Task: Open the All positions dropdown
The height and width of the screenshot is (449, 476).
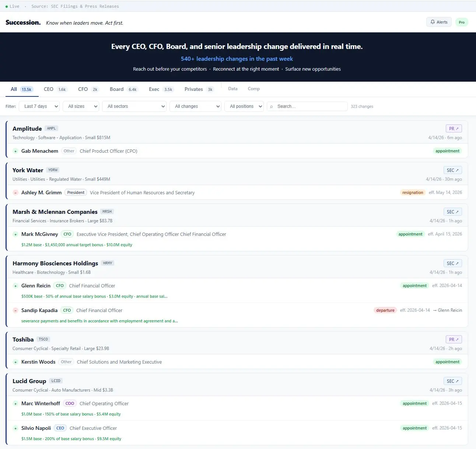Action: 244,106
